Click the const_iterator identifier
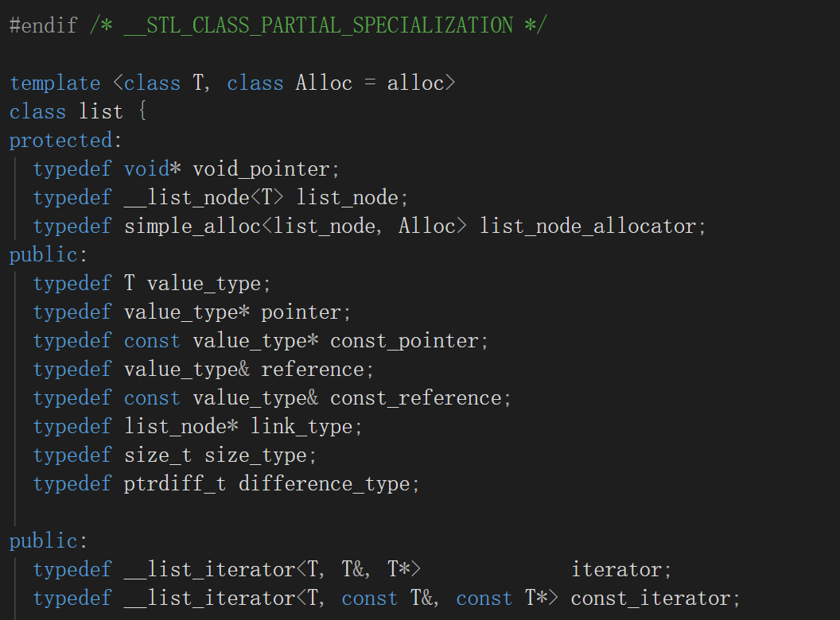The width and height of the screenshot is (840, 620). tap(651, 599)
